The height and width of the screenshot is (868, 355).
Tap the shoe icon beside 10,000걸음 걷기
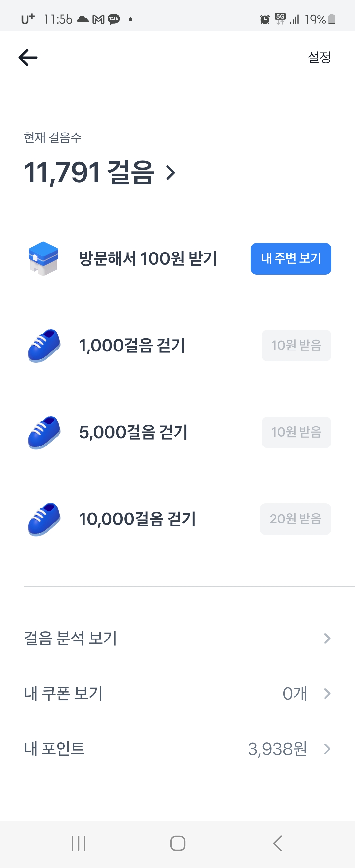44,519
